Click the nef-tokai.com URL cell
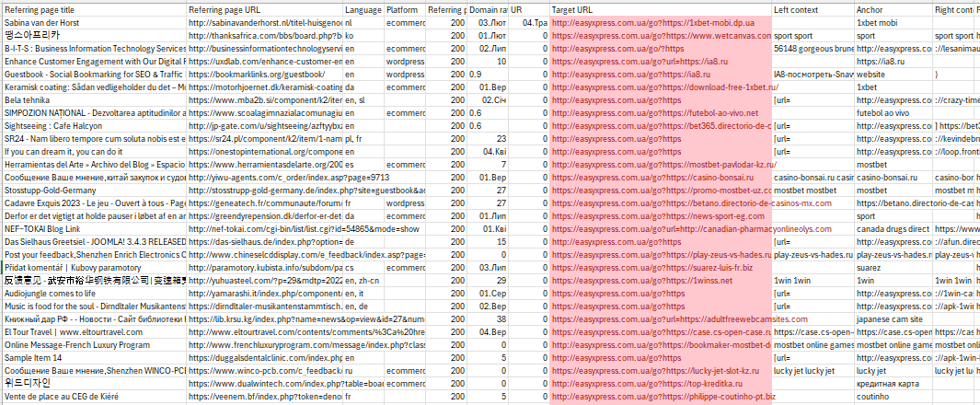Screen dimensions: 980x405 (265, 229)
